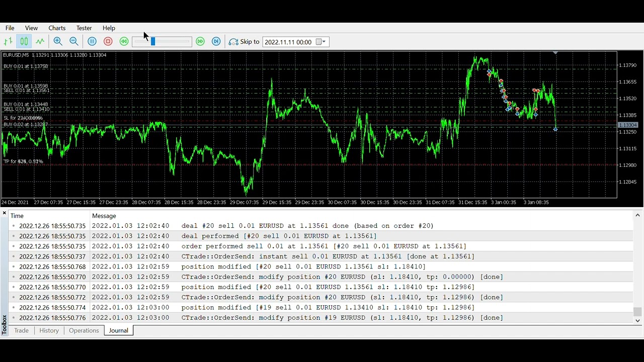Zoom out the chart

(x=74, y=42)
